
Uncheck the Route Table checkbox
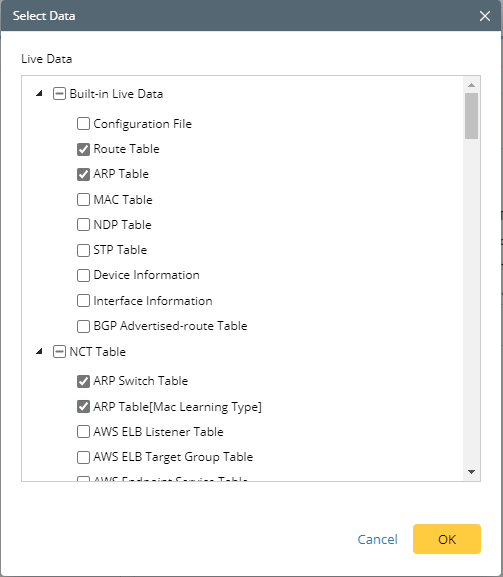[x=83, y=149]
